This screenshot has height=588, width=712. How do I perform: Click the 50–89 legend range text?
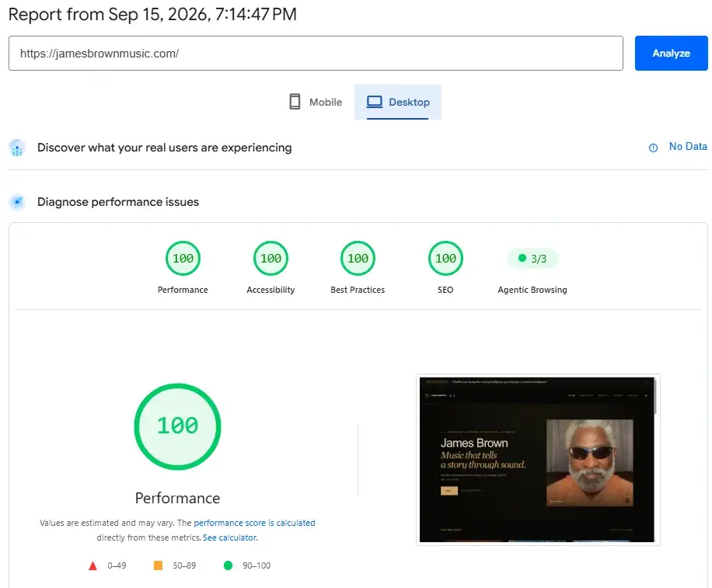184,565
